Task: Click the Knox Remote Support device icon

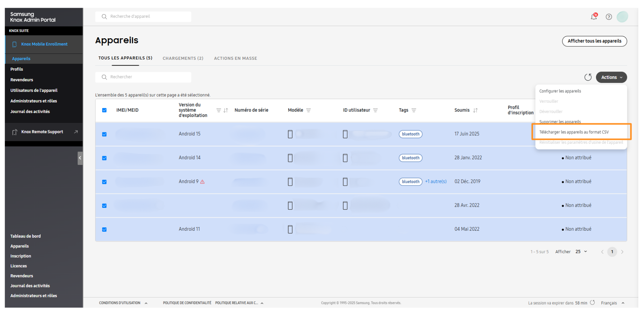Action: point(14,132)
